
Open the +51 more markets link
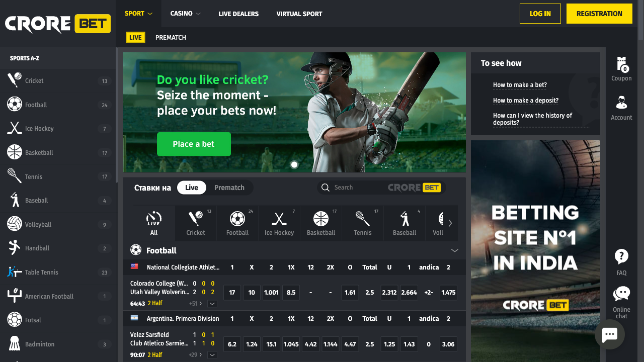196,304
